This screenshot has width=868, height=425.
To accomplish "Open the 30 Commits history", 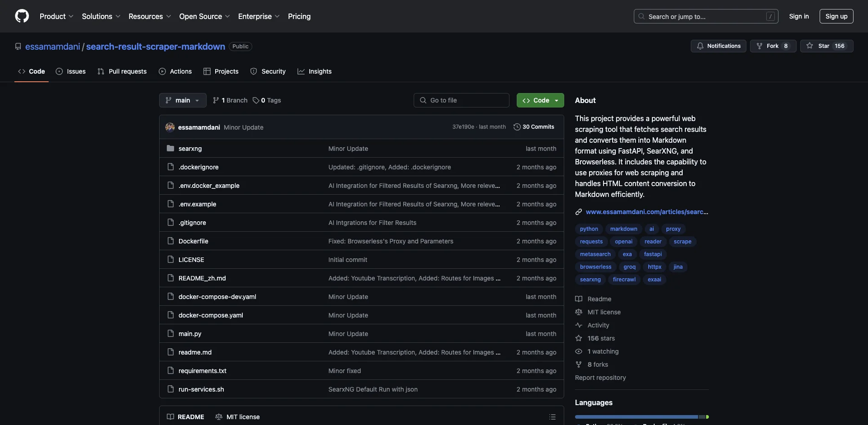I will point(534,127).
